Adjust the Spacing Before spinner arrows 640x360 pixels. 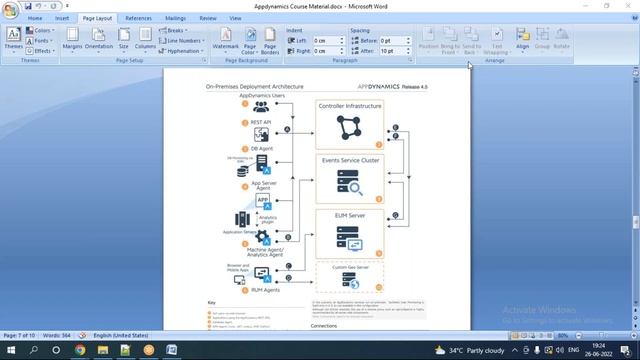click(x=408, y=41)
